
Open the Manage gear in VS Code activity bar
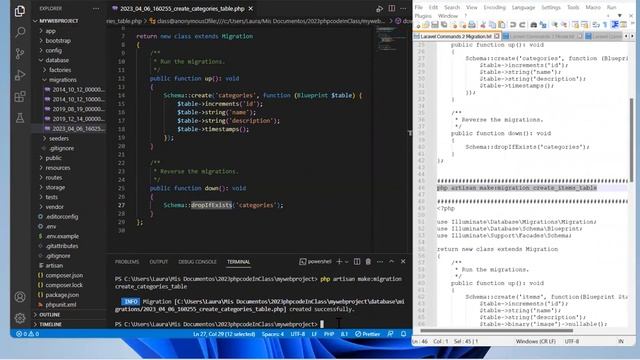[x=20, y=318]
